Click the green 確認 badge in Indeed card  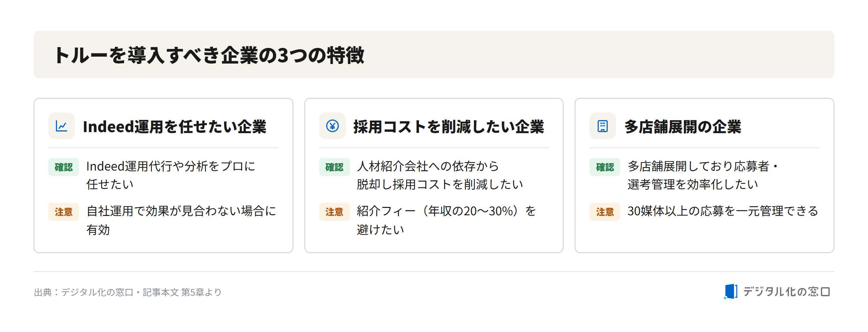(64, 167)
